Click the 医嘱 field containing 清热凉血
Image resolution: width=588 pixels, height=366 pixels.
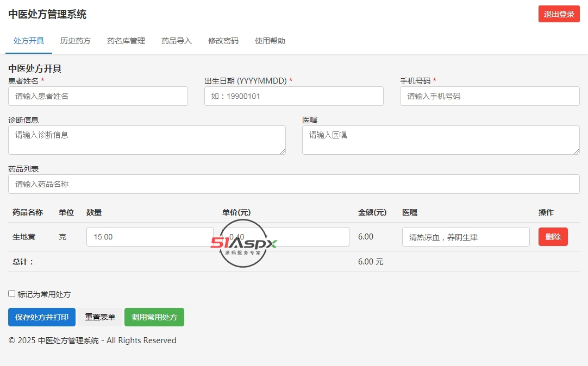tap(465, 237)
